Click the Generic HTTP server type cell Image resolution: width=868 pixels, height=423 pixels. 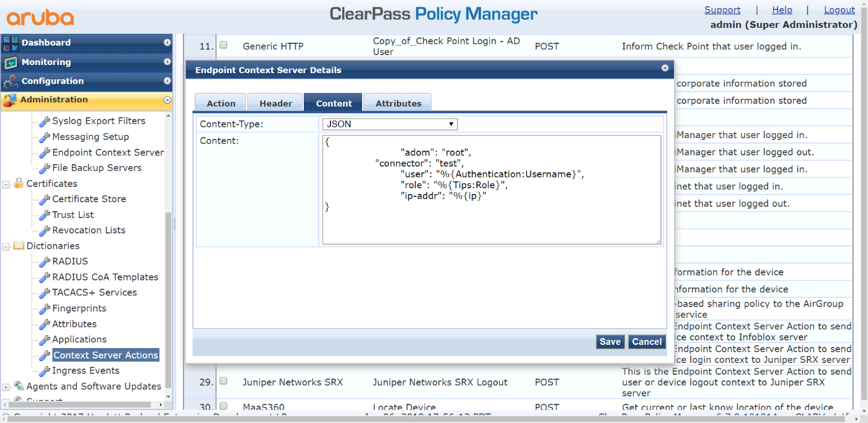273,46
